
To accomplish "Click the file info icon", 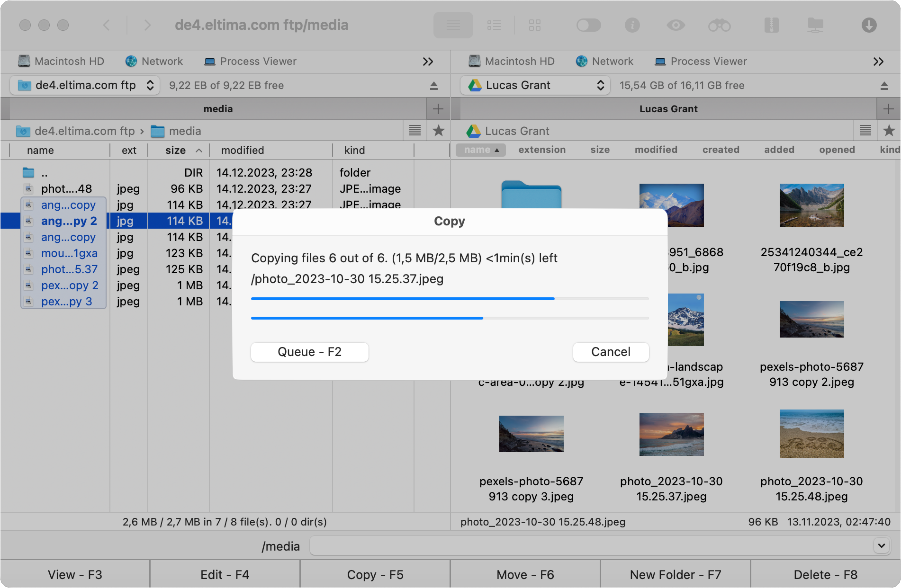I will pos(632,25).
